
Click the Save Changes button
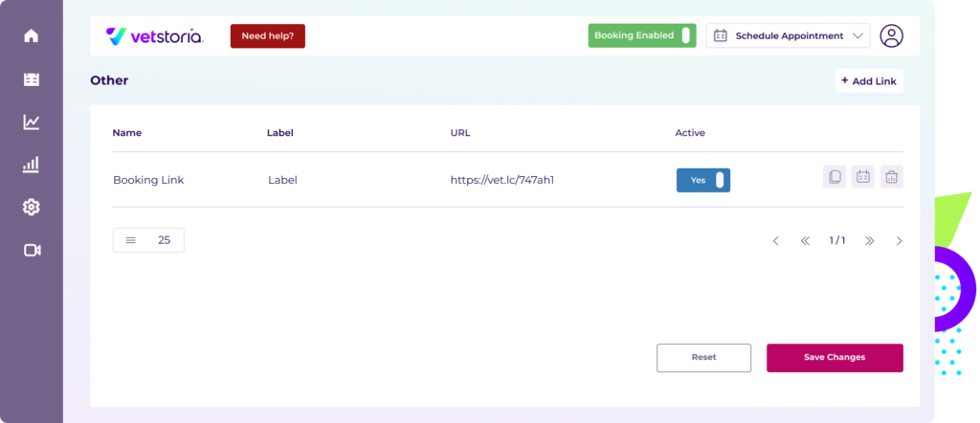[835, 357]
